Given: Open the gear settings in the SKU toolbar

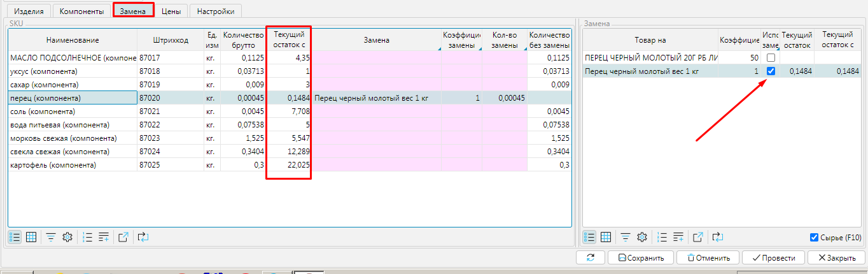Looking at the screenshot, I should click(x=67, y=237).
